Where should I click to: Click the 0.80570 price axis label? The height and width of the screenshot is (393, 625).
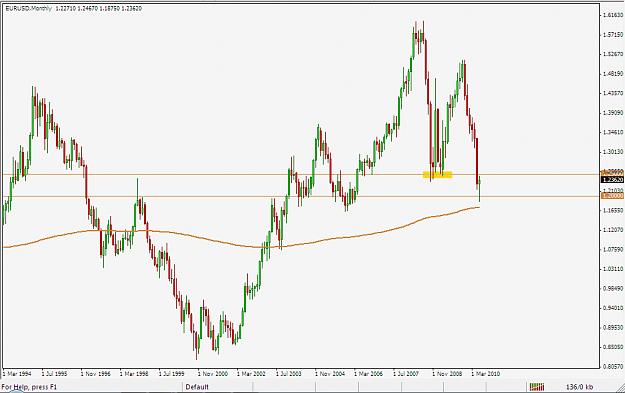click(x=613, y=366)
